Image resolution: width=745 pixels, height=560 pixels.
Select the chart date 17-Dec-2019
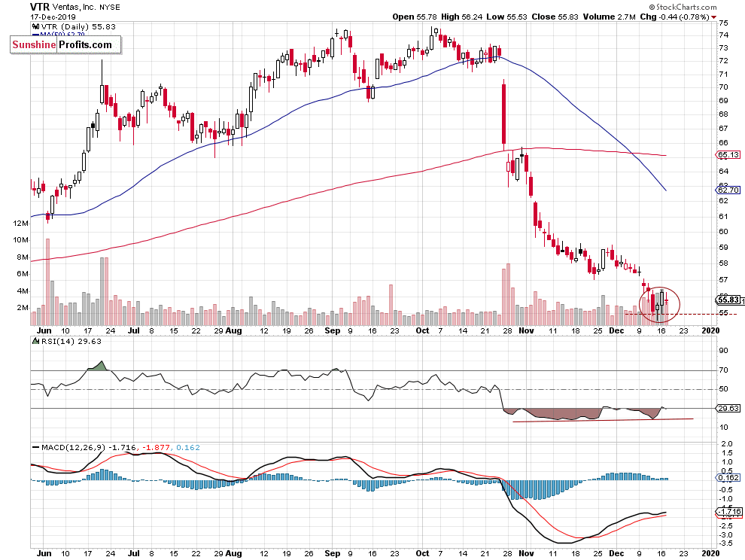pos(53,17)
